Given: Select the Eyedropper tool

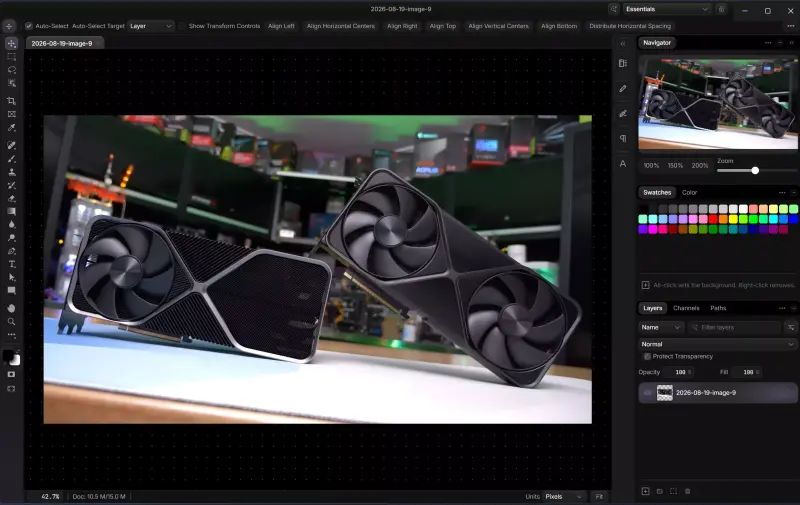Looking at the screenshot, I should pyautogui.click(x=11, y=128).
